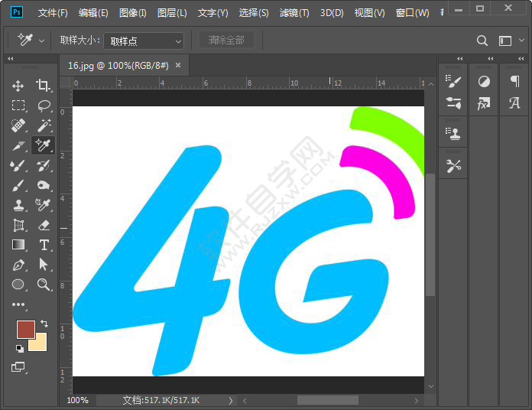Image resolution: width=532 pixels, height=410 pixels.
Task: Expand the adjustments panel column arrows
Action: click(491, 59)
